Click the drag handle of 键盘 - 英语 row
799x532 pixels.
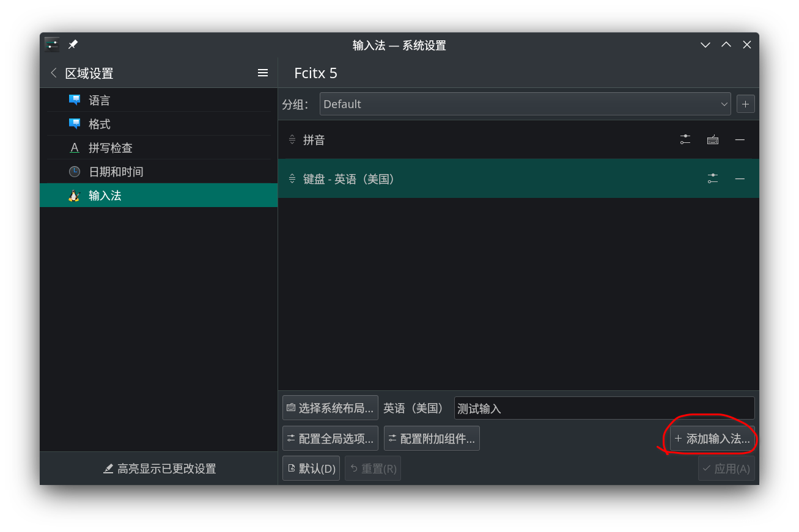(x=292, y=178)
